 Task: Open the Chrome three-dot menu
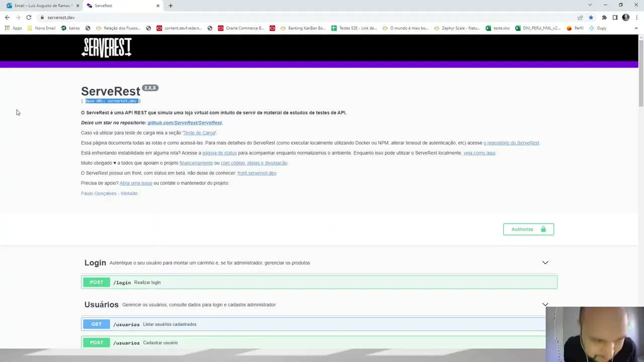point(636,18)
